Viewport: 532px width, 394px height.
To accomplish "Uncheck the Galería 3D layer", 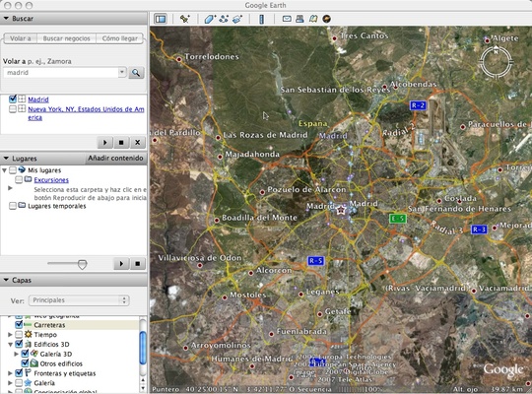I will 25,354.
